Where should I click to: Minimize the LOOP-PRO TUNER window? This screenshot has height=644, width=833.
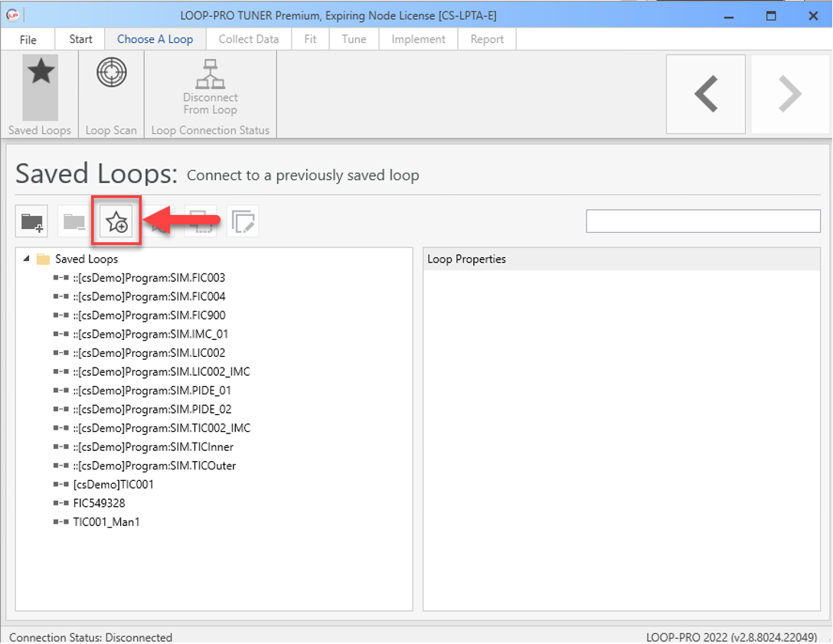tap(729, 16)
